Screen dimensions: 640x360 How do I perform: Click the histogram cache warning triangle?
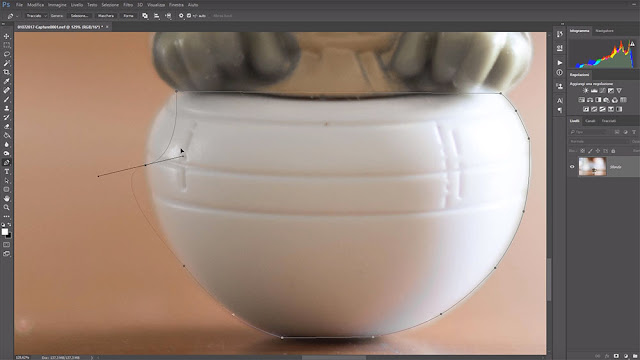pos(632,43)
